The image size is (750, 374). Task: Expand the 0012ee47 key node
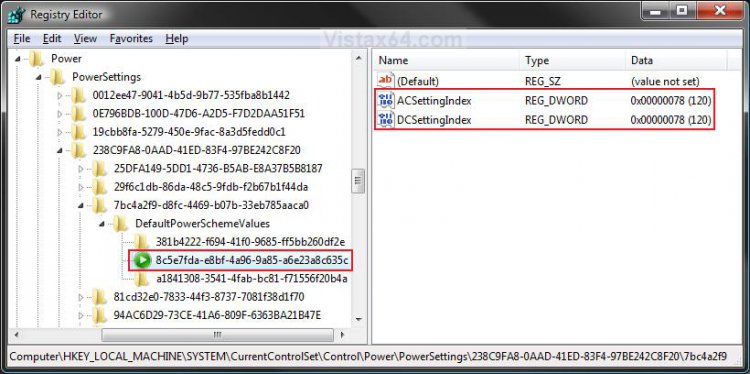tap(60, 95)
